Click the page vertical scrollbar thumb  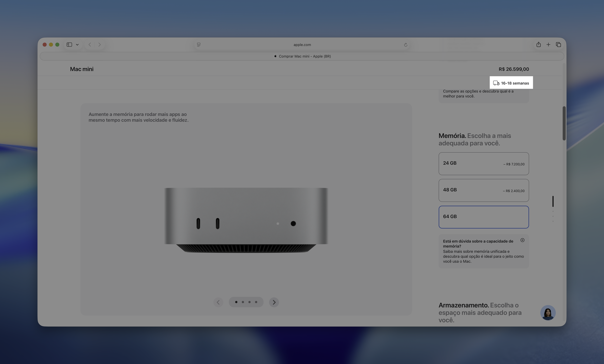564,123
